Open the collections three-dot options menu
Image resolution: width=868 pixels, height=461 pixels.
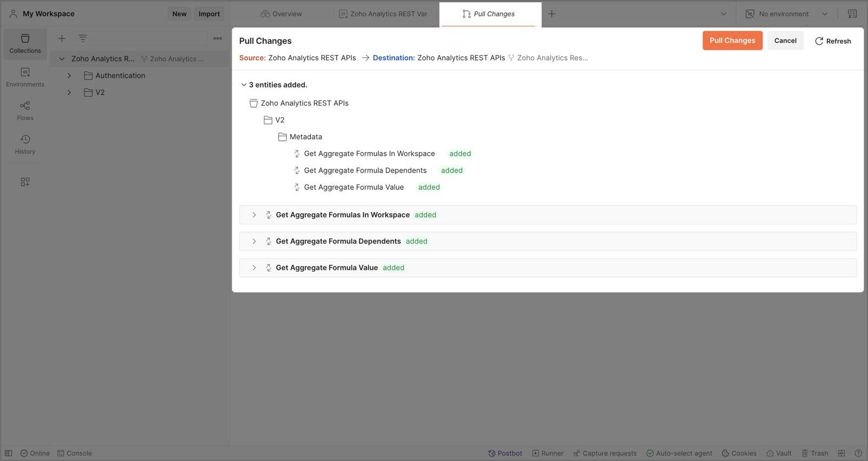pos(218,38)
